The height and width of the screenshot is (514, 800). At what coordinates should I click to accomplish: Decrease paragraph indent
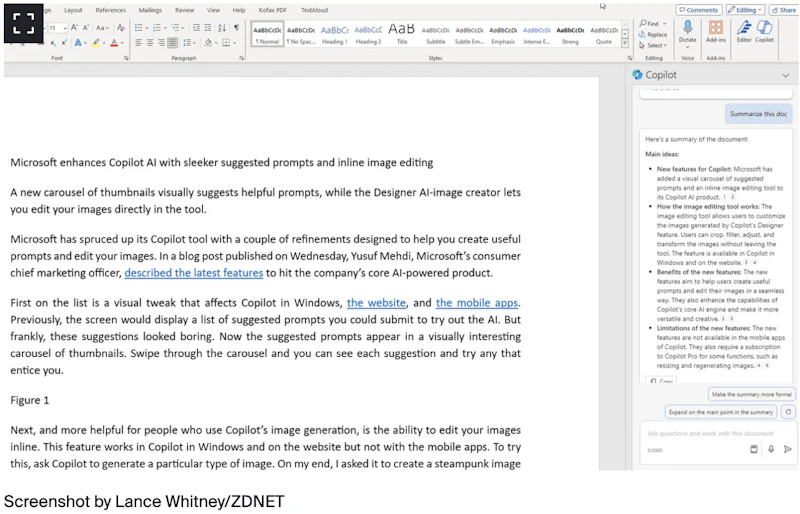pos(196,28)
